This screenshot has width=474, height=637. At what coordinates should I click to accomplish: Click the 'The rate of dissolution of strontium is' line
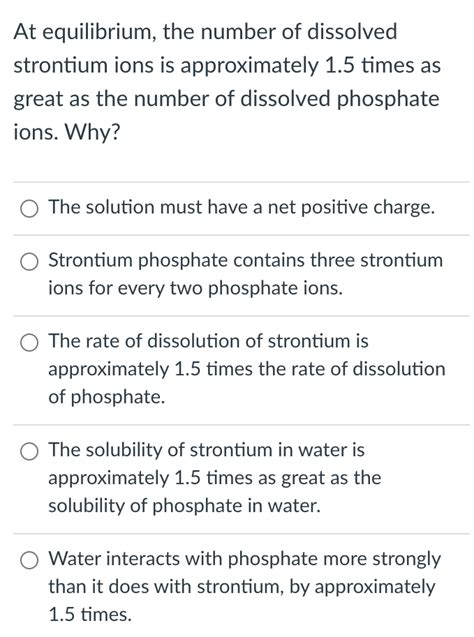click(208, 341)
